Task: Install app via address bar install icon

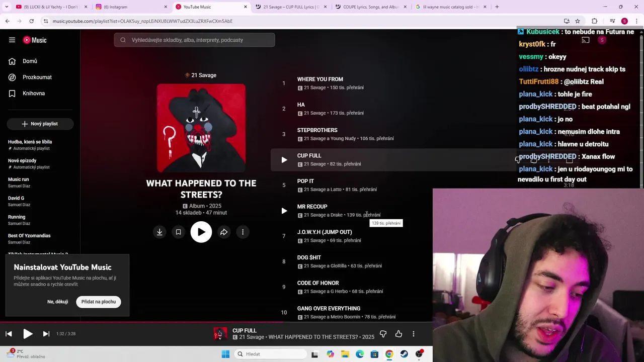Action: tap(567, 21)
